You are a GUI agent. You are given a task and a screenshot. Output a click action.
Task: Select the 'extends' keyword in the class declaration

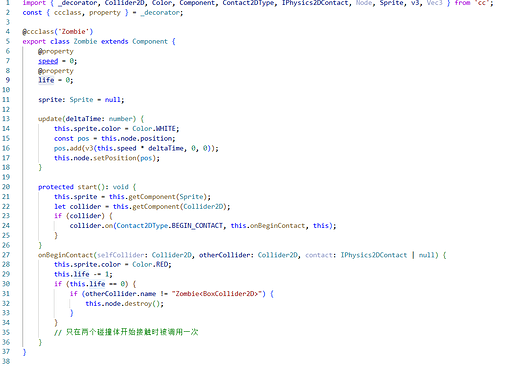click(115, 42)
